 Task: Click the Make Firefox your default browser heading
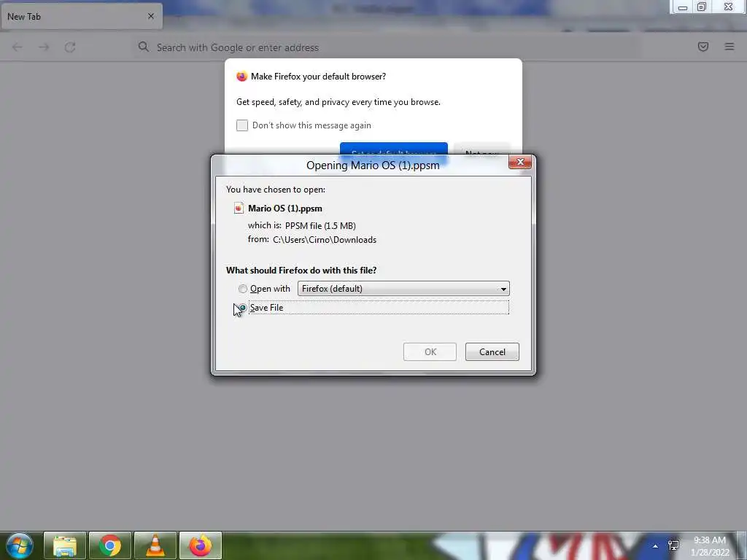(318, 77)
